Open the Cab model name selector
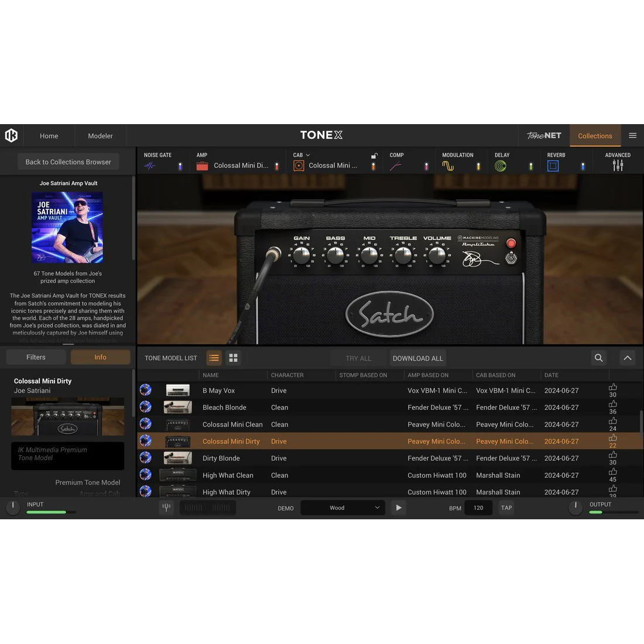644x644 pixels. [333, 166]
